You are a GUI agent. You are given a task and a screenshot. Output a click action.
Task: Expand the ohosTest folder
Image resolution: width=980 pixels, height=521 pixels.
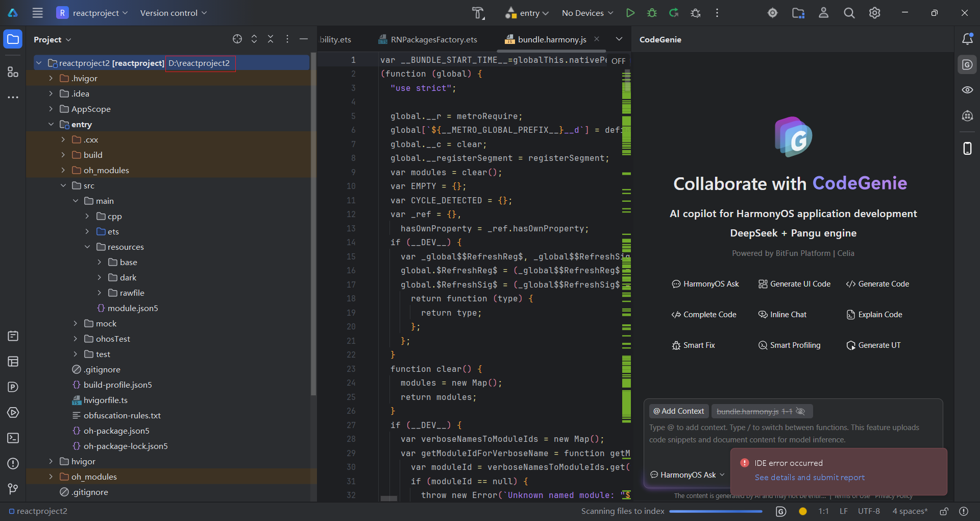[x=75, y=339]
